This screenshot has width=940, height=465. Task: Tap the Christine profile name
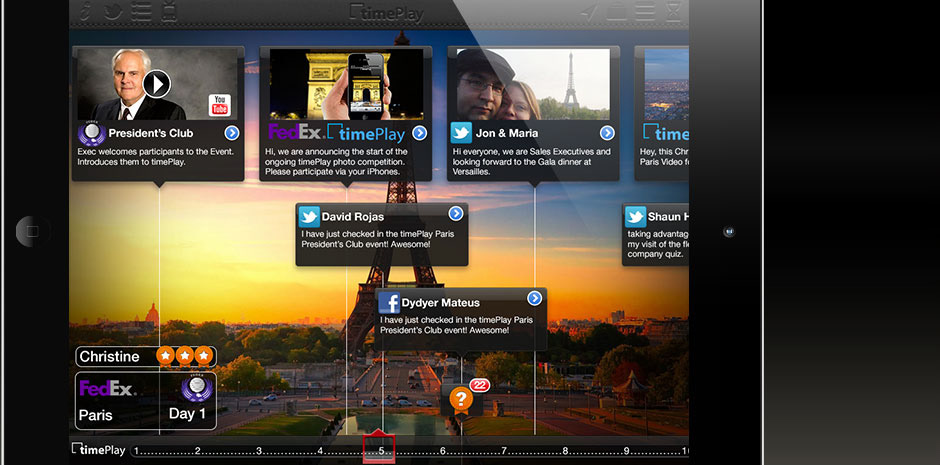[x=109, y=357]
